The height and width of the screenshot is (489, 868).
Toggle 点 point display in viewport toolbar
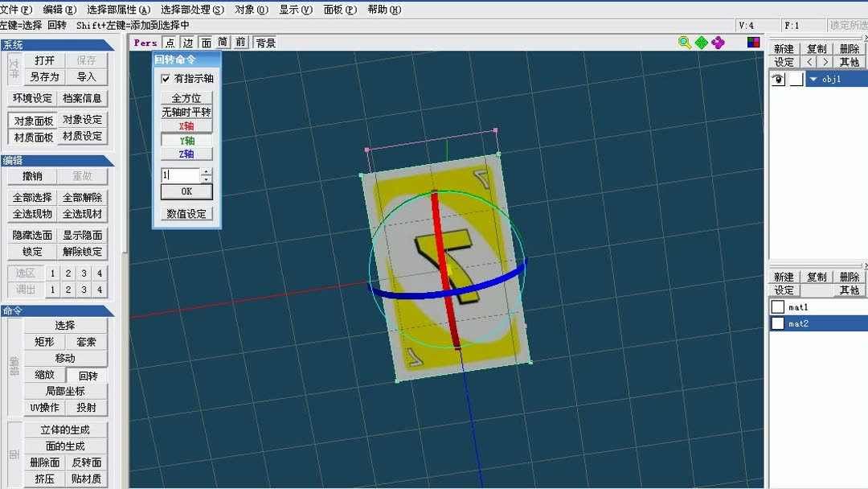[170, 42]
